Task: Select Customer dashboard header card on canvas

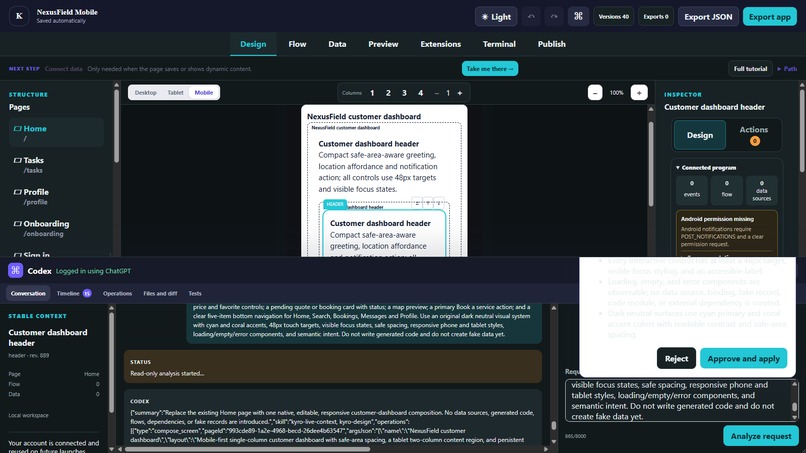Action: pos(384,234)
